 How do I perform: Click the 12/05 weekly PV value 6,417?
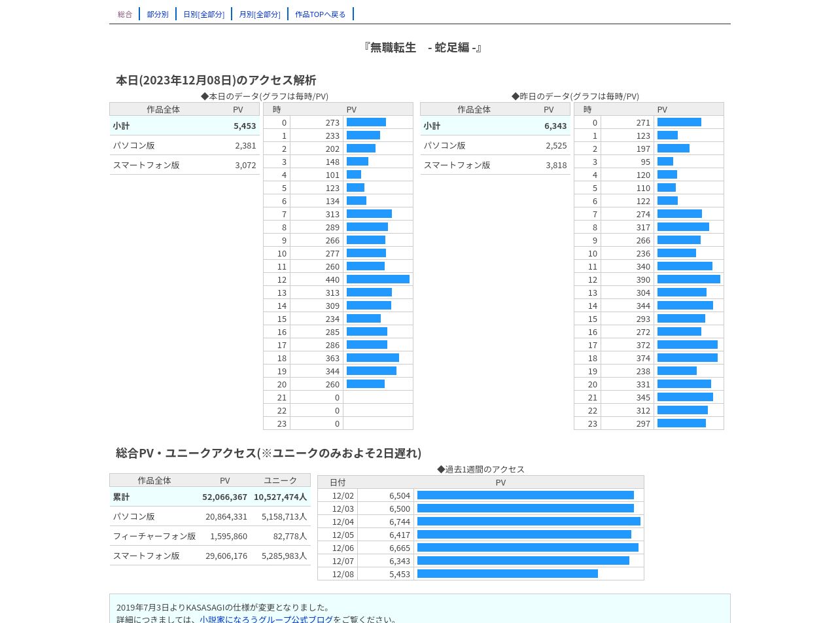[x=400, y=535]
